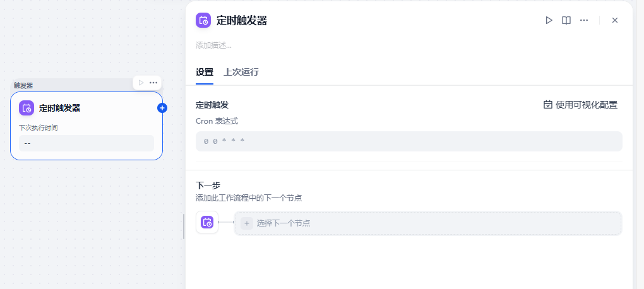Run this step using panel play icon
Image resolution: width=644 pixels, height=289 pixels.
click(x=549, y=20)
